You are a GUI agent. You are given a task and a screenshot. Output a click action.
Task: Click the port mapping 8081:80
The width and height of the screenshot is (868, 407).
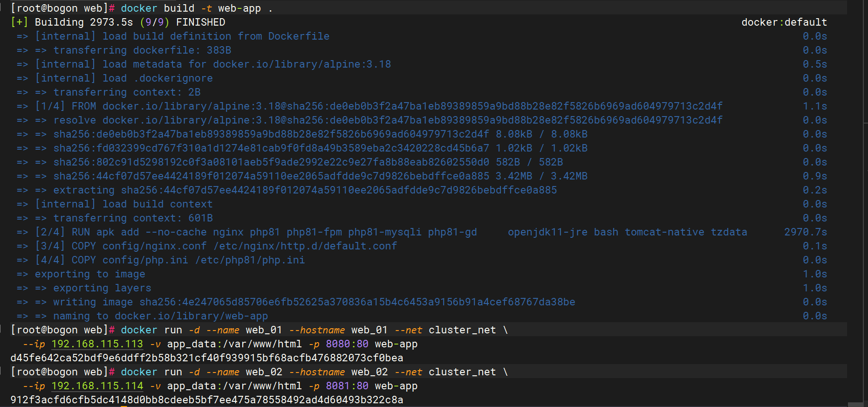pos(347,386)
